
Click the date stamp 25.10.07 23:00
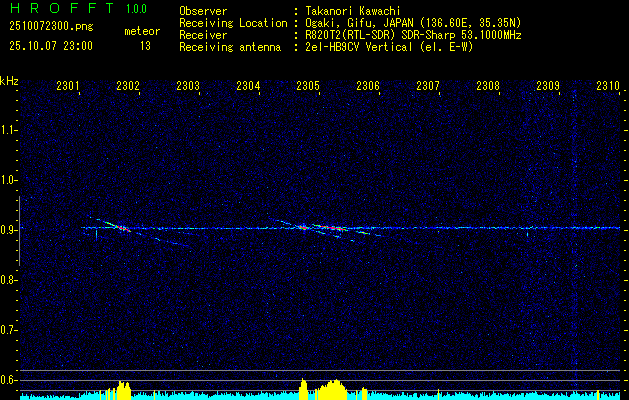tap(51, 46)
